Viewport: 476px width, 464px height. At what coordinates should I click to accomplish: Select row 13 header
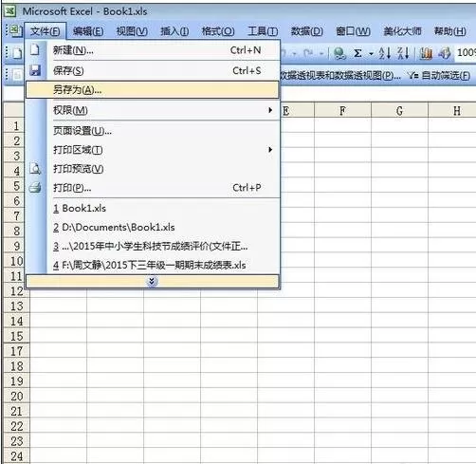[16, 306]
